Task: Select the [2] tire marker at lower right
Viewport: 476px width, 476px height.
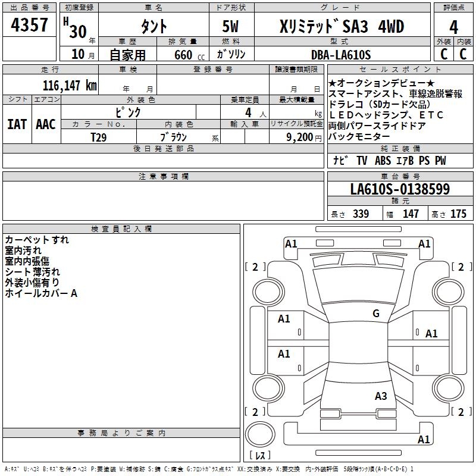Action: [x=461, y=412]
